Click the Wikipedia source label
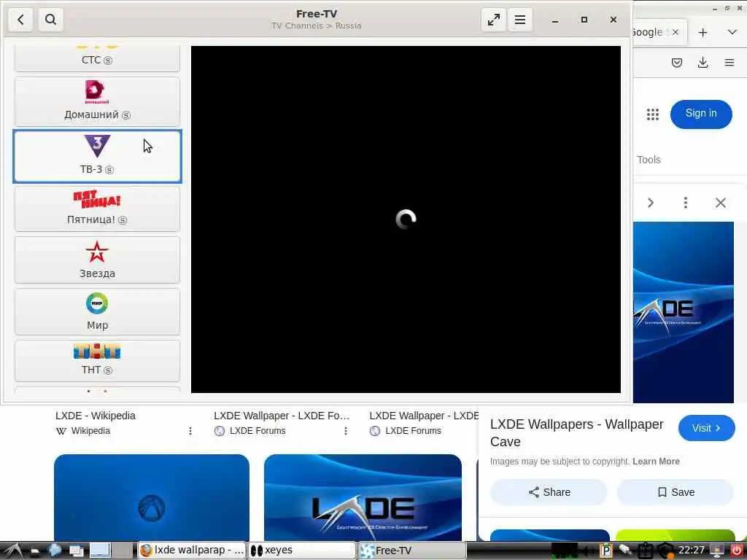Image resolution: width=747 pixels, height=560 pixels. [x=90, y=431]
